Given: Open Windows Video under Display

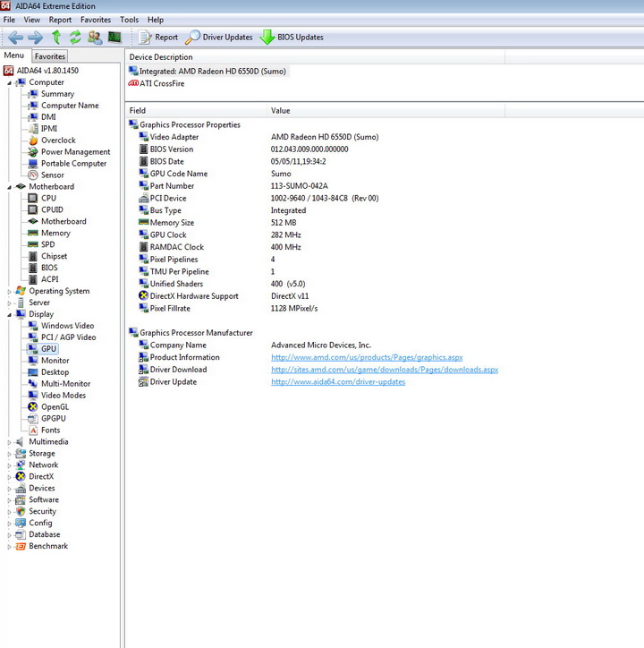Looking at the screenshot, I should (x=67, y=326).
